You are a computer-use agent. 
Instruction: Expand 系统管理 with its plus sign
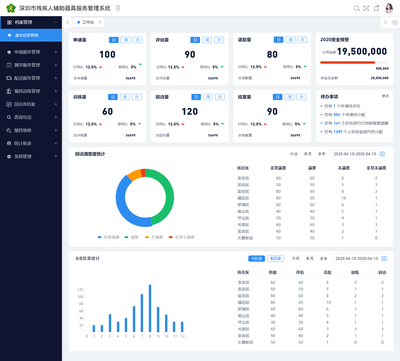click(56, 156)
